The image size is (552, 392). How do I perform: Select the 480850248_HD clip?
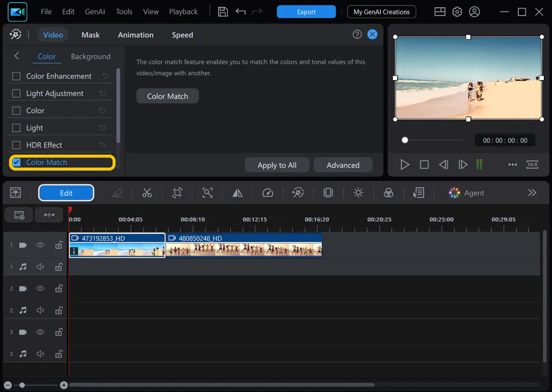click(244, 245)
